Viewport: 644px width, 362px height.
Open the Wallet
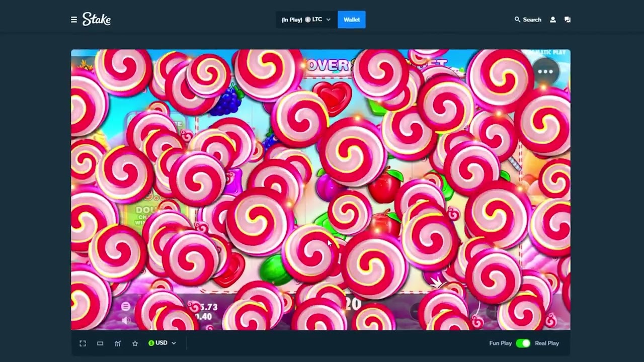[352, 20]
